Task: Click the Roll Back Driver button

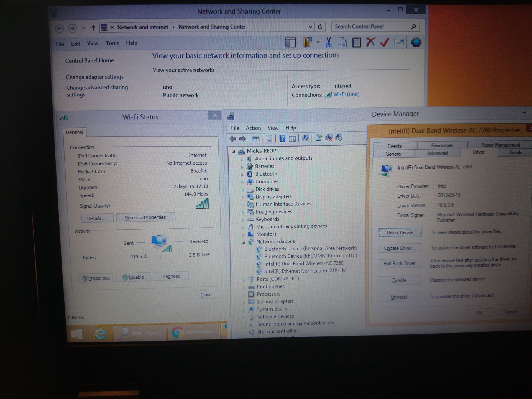Action: [x=400, y=264]
